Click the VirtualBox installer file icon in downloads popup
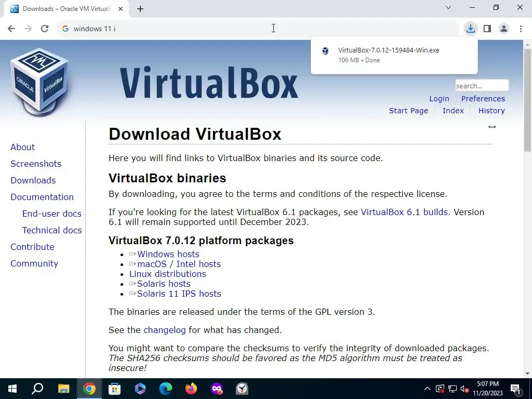The image size is (532, 399). (325, 51)
